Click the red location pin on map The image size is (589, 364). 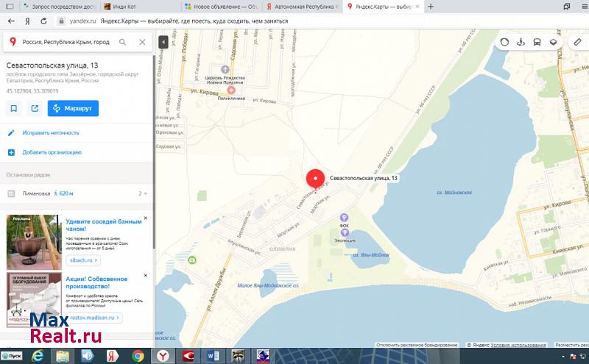315,179
